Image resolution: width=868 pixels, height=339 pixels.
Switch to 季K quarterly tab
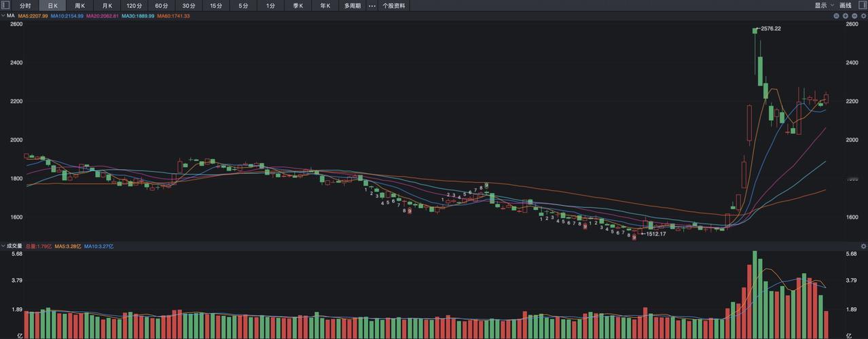[x=297, y=5]
